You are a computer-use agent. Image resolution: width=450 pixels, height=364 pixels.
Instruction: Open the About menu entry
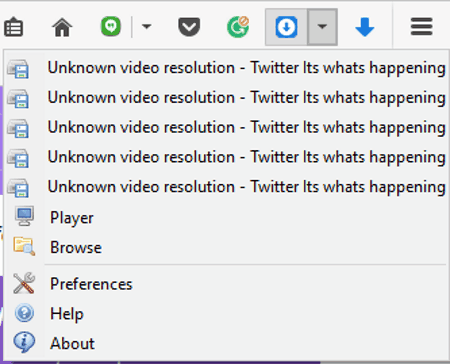click(x=225, y=343)
